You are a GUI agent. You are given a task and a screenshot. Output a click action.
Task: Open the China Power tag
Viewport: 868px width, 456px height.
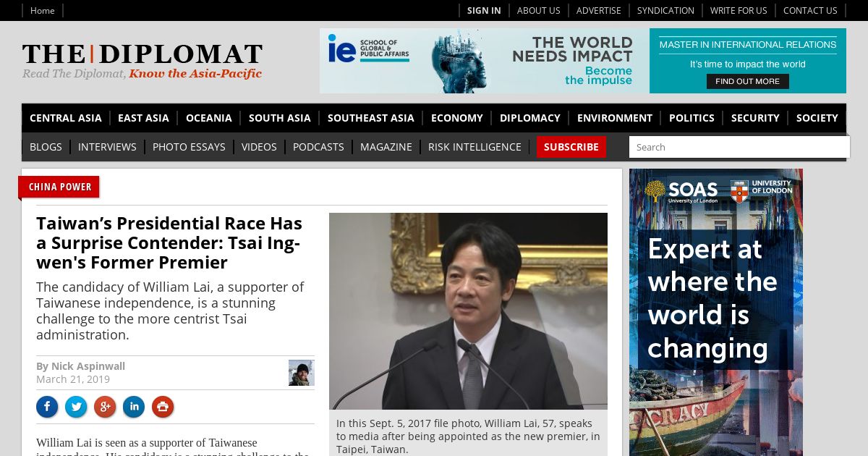pyautogui.click(x=60, y=187)
